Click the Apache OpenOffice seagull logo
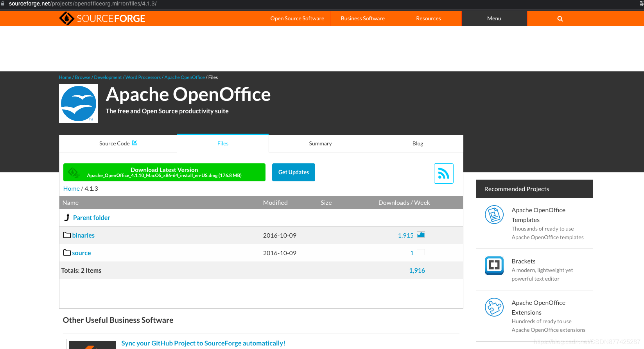Image resolution: width=644 pixels, height=349 pixels. click(79, 104)
